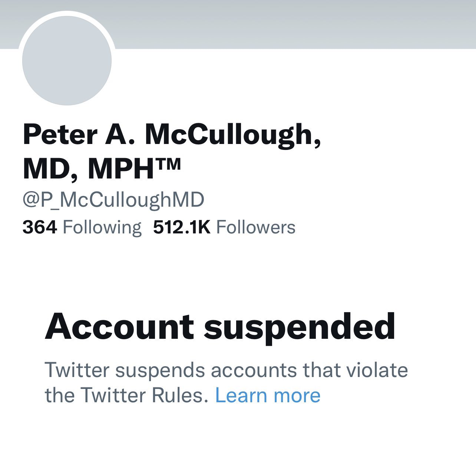Screen dimensions: 476x462
Task: Click the words "that violate" in the notice
Action: coord(355,370)
